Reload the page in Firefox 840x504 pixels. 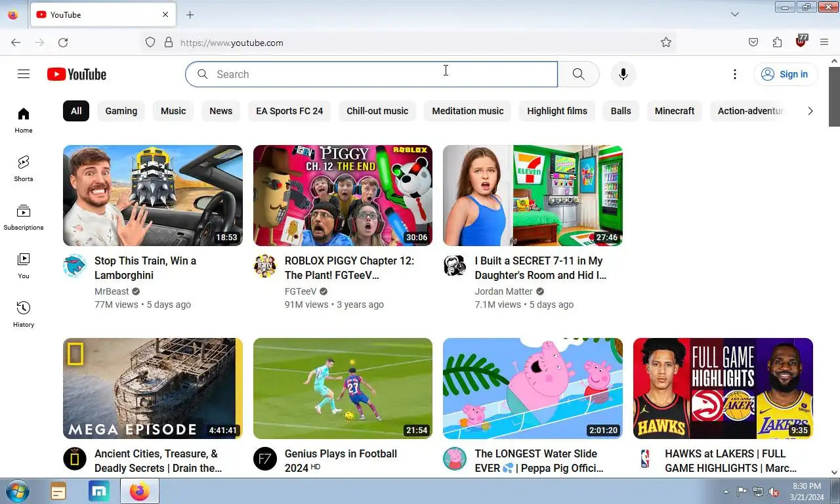point(63,43)
